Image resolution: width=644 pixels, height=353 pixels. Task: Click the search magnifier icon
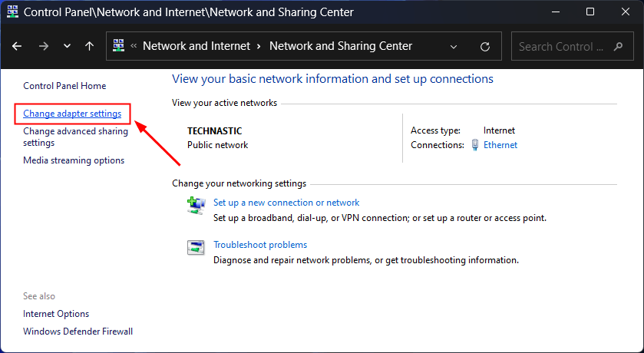[618, 46]
